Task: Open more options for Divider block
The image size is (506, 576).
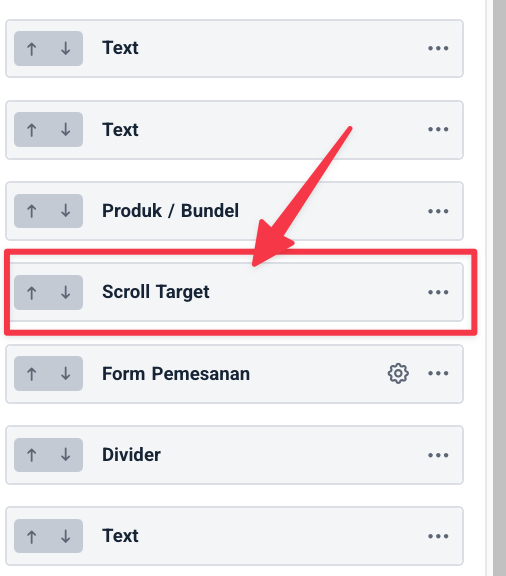Action: (x=438, y=455)
